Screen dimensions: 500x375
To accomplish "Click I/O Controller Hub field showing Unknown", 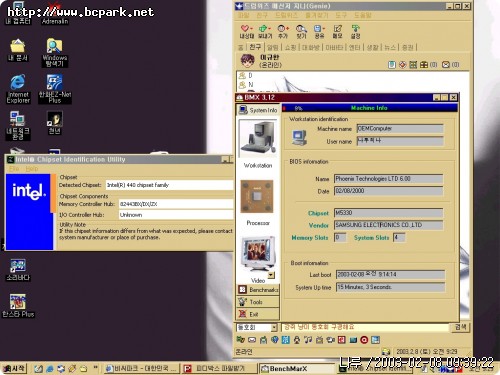I will [176, 215].
